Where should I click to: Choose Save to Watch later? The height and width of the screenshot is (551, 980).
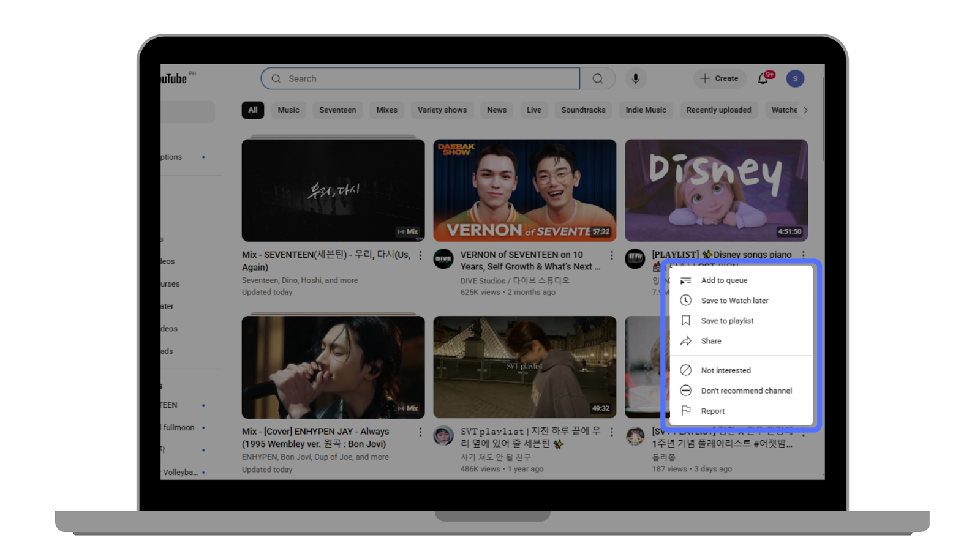pos(741,301)
